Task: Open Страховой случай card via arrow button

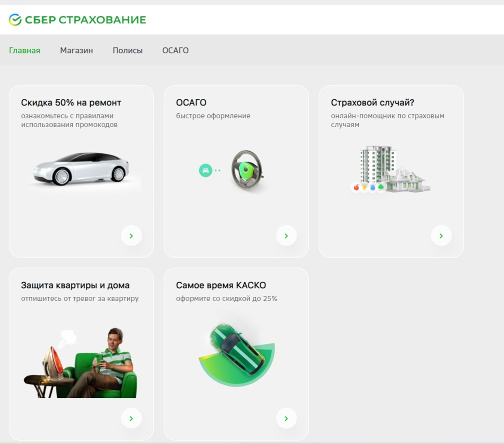Action: point(441,236)
